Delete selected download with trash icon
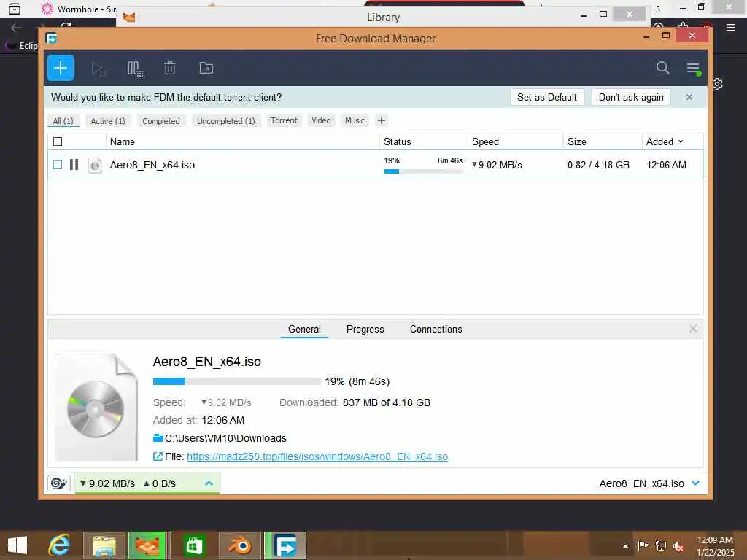Screen dimensions: 747x560 (x=170, y=68)
